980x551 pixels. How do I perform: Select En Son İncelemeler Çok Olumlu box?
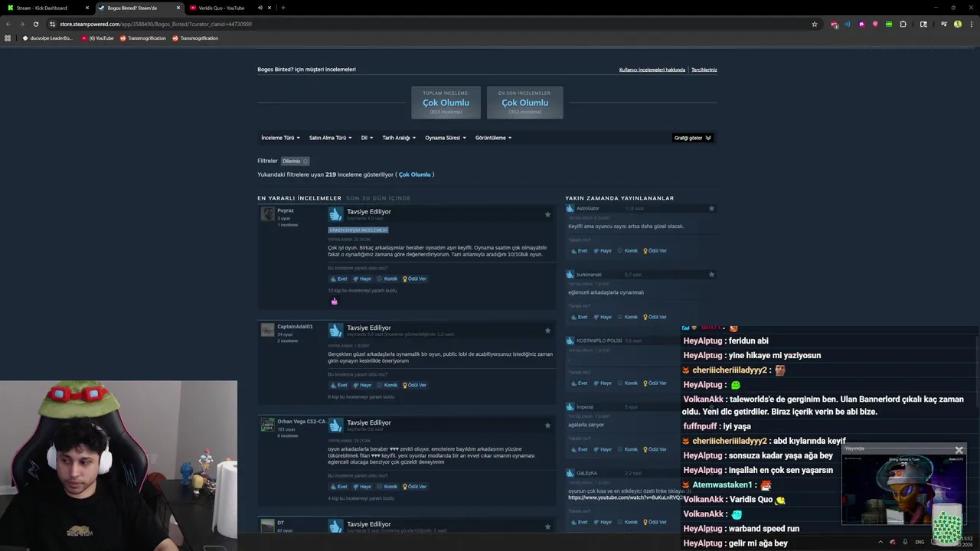pos(524,103)
